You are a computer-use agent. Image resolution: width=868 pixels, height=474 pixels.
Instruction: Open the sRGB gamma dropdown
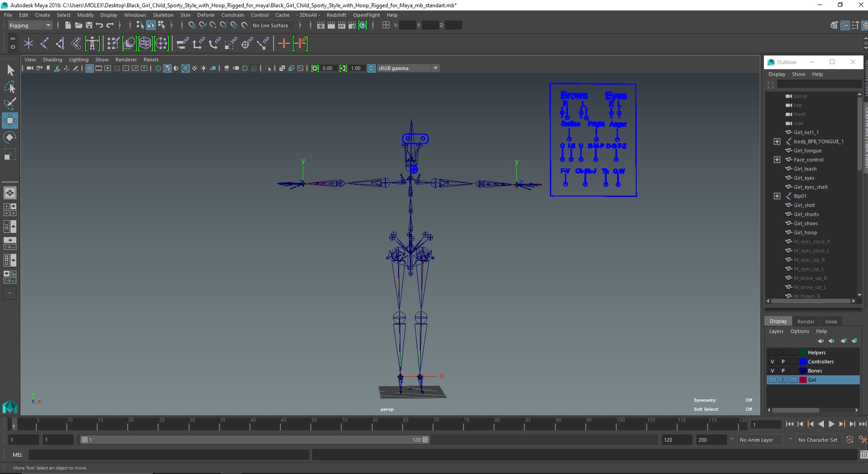click(x=408, y=68)
